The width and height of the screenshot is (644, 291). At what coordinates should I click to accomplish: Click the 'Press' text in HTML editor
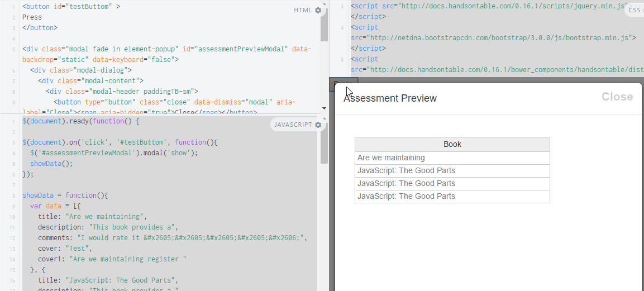tap(32, 17)
